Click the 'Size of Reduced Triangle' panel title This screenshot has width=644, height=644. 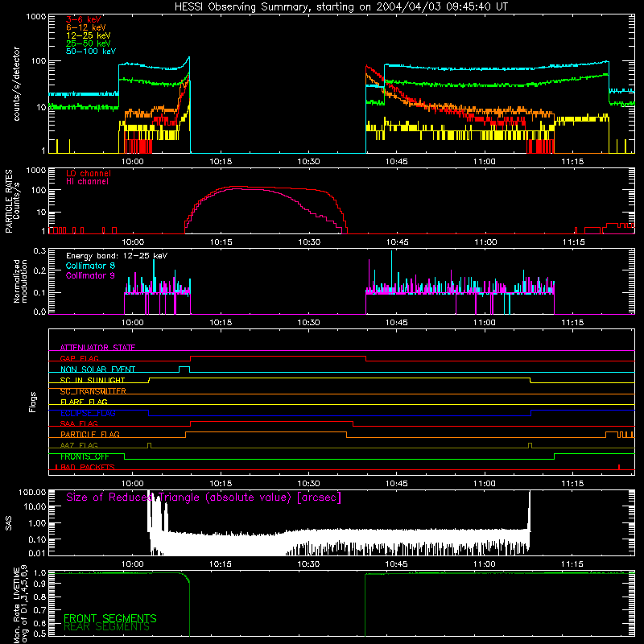[204, 497]
